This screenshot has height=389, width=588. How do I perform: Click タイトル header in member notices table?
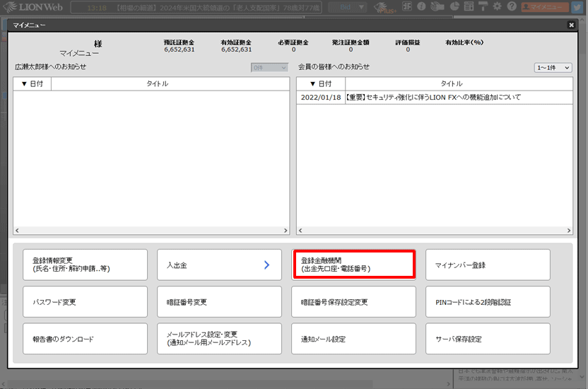point(459,83)
